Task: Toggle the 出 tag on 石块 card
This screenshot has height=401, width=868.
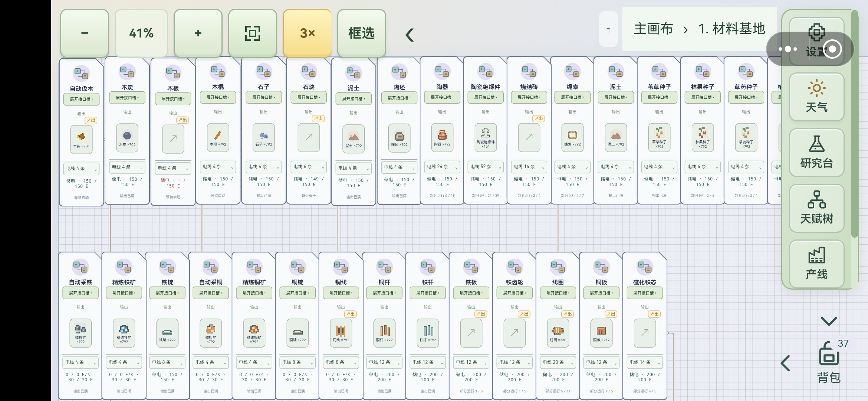Action: pos(318,118)
